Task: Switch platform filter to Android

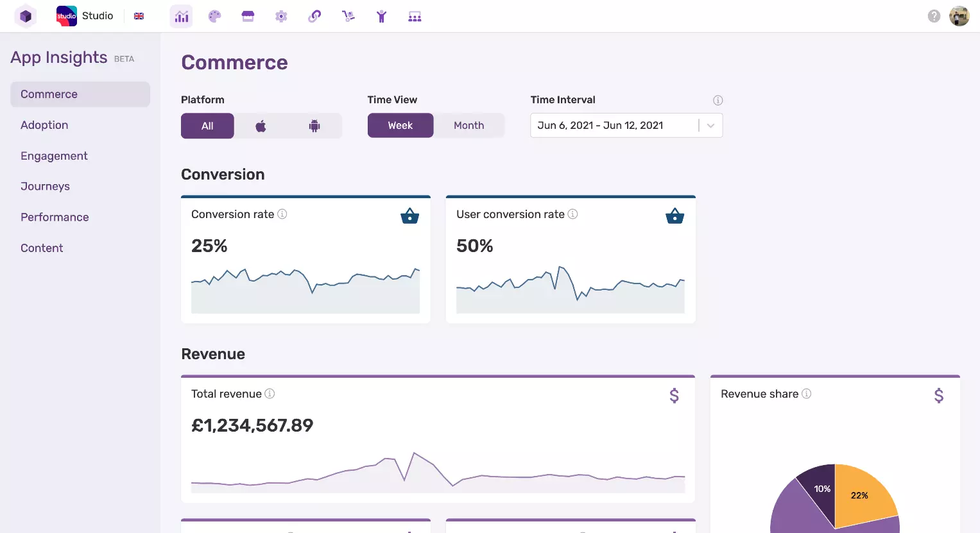Action: point(314,126)
